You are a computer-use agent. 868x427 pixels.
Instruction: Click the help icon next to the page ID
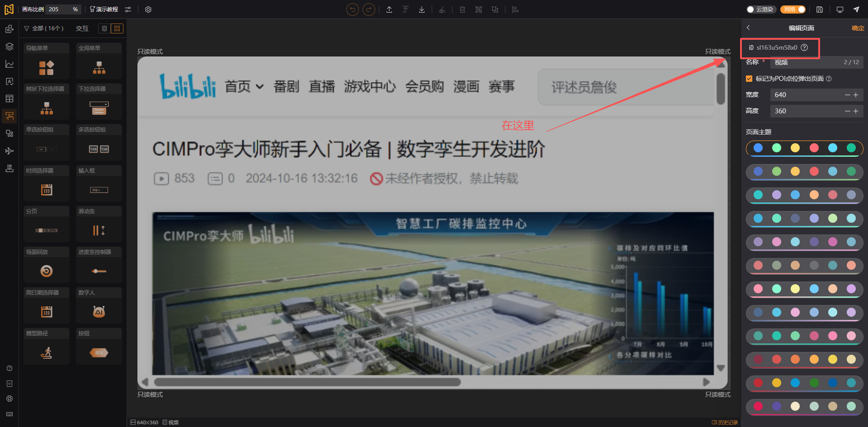tap(804, 47)
